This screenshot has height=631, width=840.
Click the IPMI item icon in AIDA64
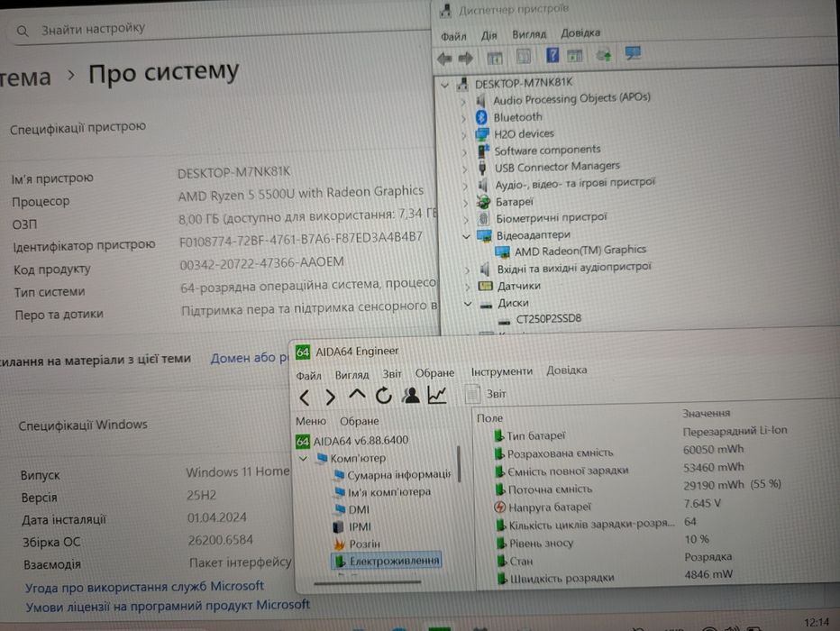pyautogui.click(x=339, y=527)
